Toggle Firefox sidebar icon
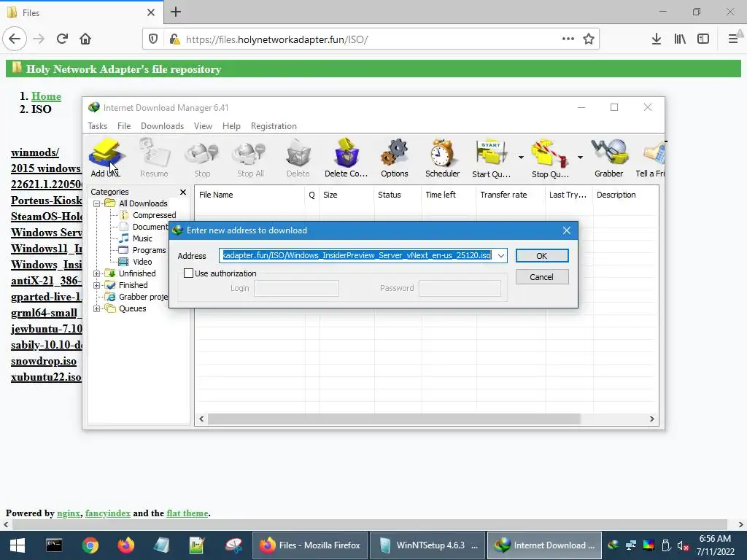The width and height of the screenshot is (747, 560). 703,39
